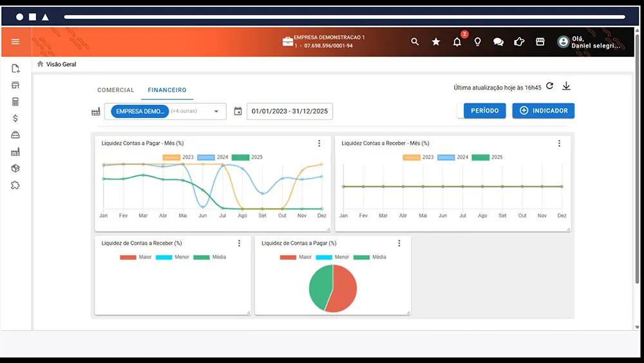
Task: Open options for Liquidez Contas a Receber - Mês
Action: pos(559,143)
